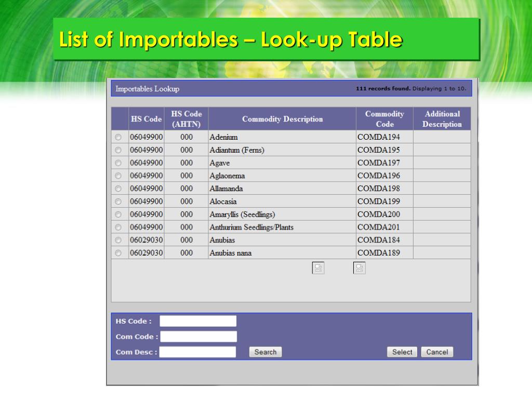Click commodity code COMDA198
The image size is (532, 399).
click(379, 189)
